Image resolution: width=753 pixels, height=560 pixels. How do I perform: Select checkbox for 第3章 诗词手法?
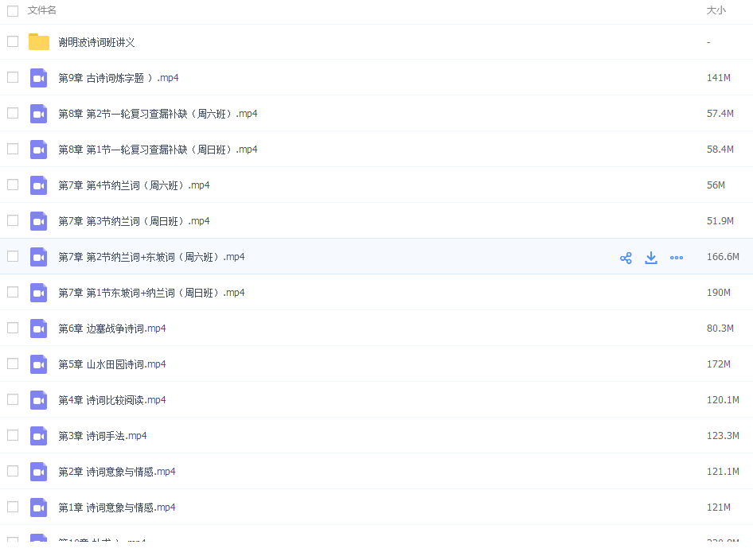coord(13,435)
